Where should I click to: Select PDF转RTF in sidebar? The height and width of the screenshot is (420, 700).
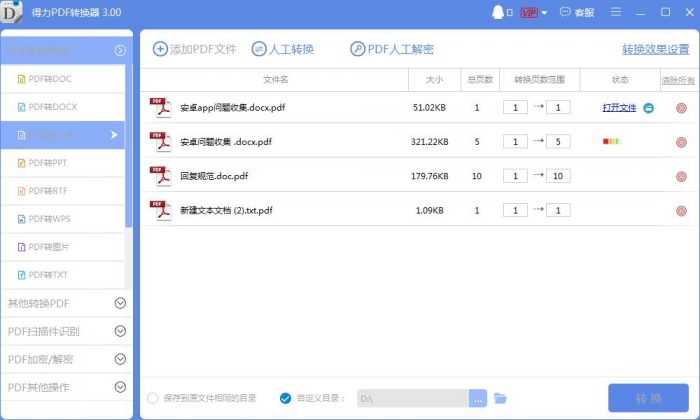[63, 191]
